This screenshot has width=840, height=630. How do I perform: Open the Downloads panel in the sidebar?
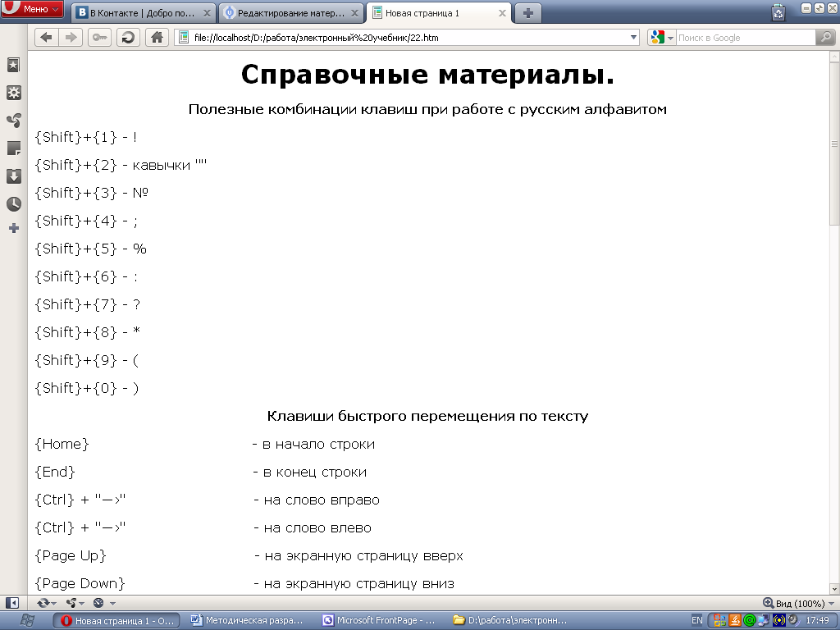(13, 176)
